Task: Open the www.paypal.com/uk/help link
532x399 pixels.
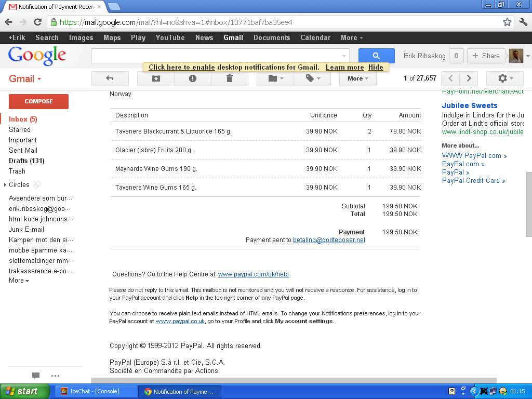Action: point(253,274)
